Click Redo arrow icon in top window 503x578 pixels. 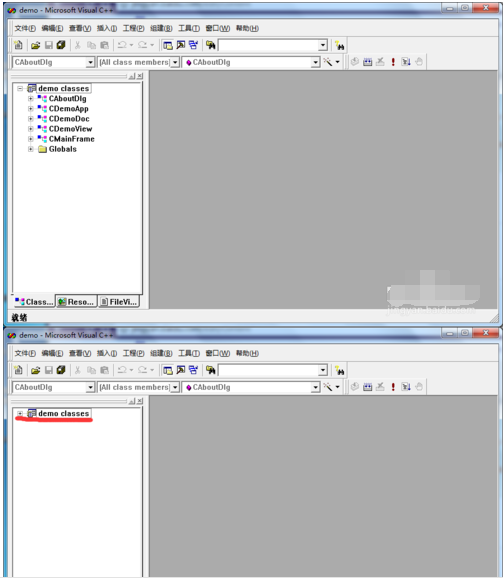pos(142,45)
